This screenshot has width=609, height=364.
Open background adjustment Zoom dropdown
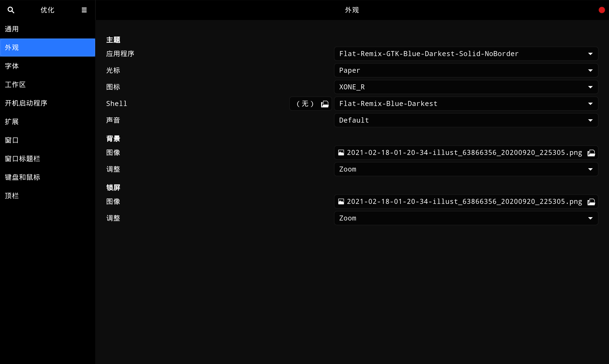point(466,169)
